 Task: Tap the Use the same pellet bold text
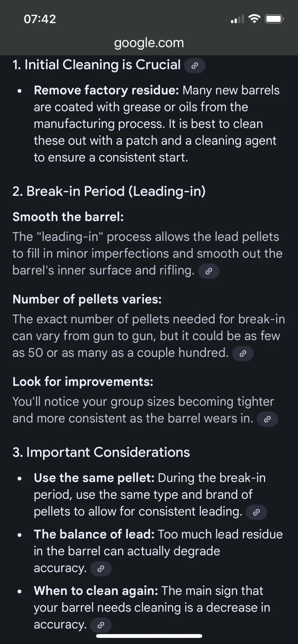coord(94,478)
